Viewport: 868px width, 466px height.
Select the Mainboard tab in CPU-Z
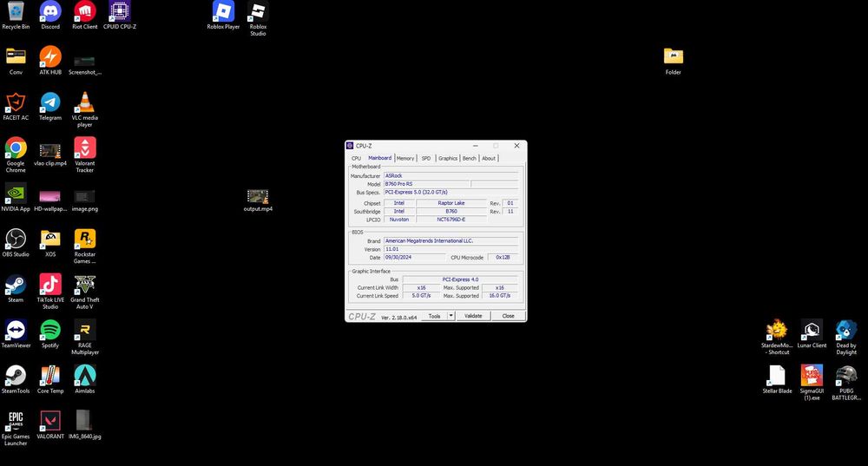[380, 158]
